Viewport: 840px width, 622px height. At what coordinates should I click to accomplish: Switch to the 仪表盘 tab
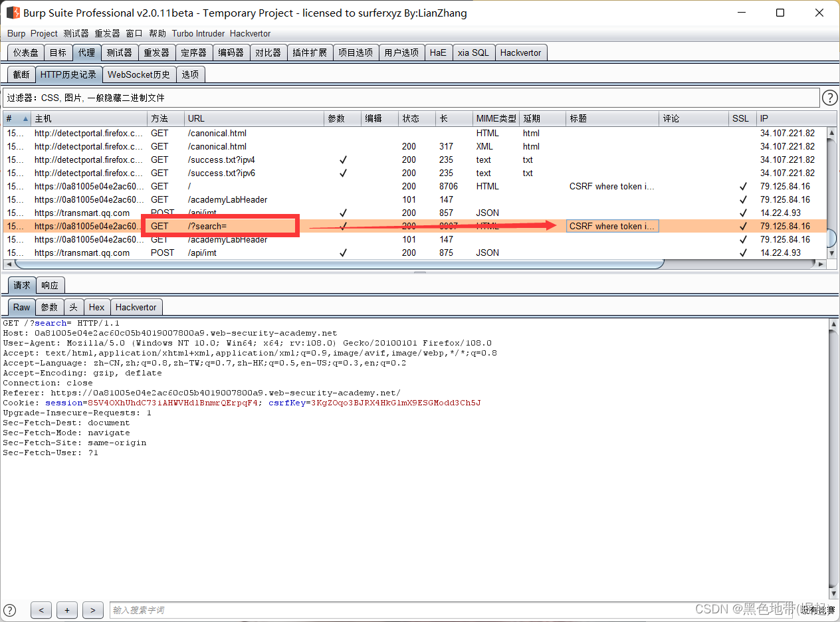coord(26,52)
